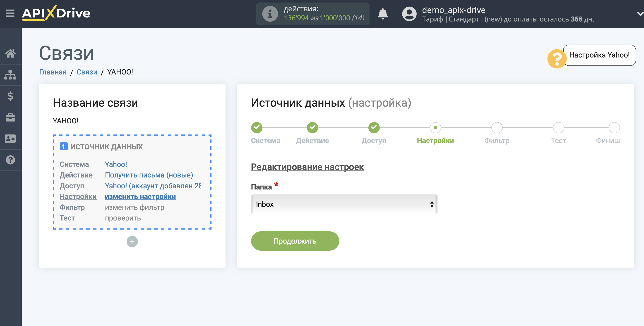Click demo_apix-drive username
The image size is (644, 326).
[x=454, y=10]
